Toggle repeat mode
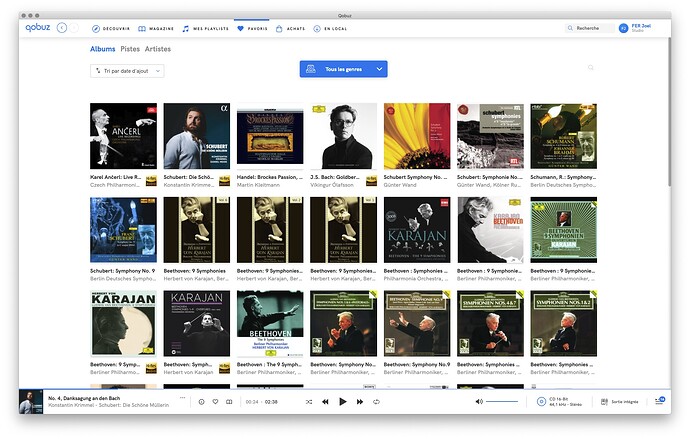 376,402
